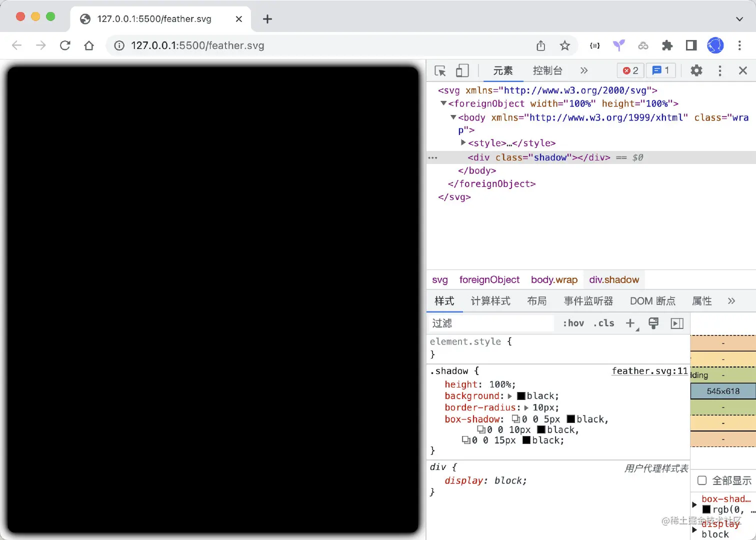This screenshot has width=756, height=540.
Task: Reload the feather.svg page
Action: (65, 45)
